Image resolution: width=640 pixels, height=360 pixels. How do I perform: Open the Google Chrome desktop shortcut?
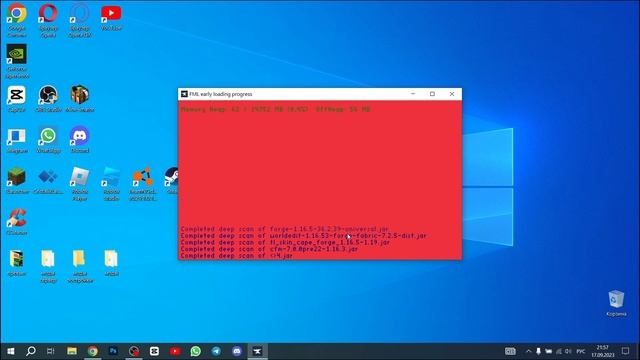point(17,20)
